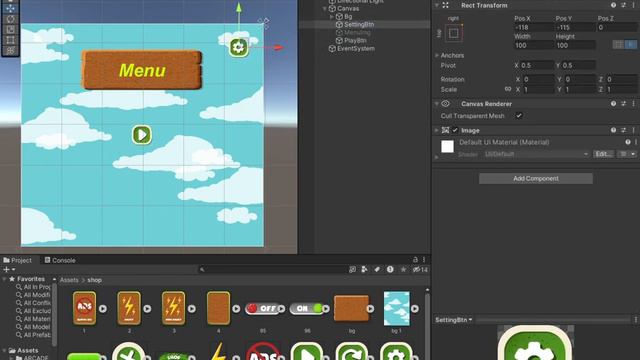
Task: Click Add Component button
Action: pos(536,178)
